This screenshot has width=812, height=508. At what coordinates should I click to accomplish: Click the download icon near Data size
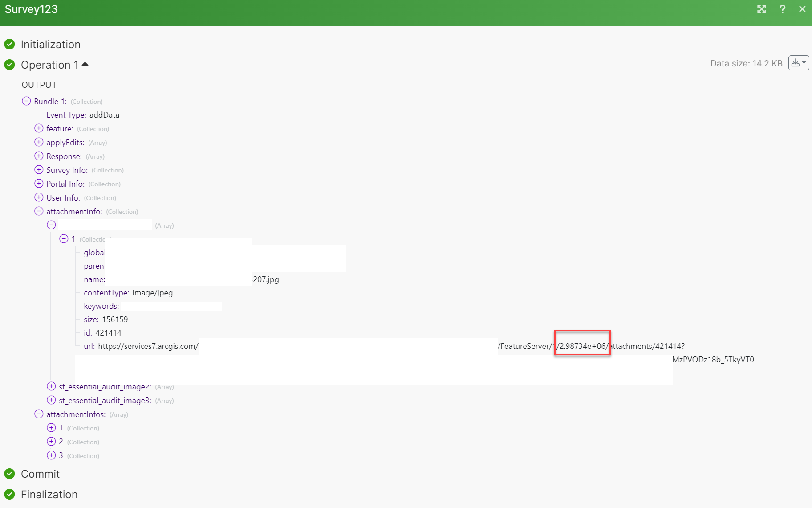pyautogui.click(x=796, y=63)
